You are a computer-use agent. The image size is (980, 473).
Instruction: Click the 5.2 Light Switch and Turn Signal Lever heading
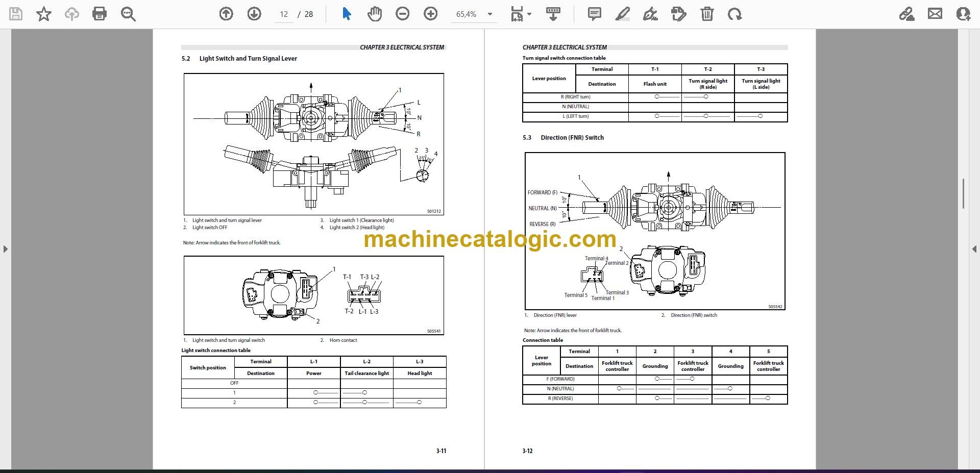point(239,59)
